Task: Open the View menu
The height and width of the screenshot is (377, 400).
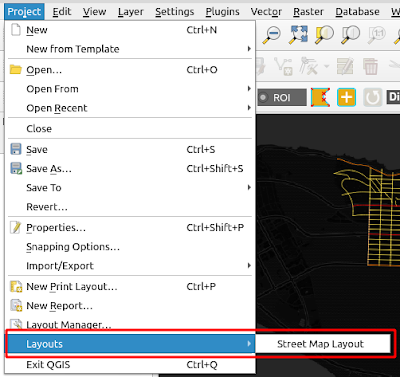Action: pyautogui.click(x=94, y=12)
